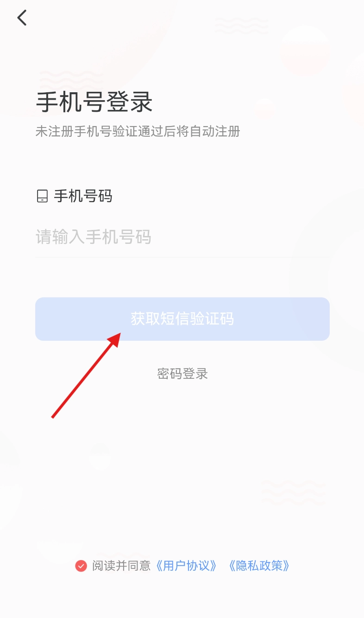This screenshot has width=364, height=618.
Task: Click the red arrow annotation graphic
Action: [86, 375]
